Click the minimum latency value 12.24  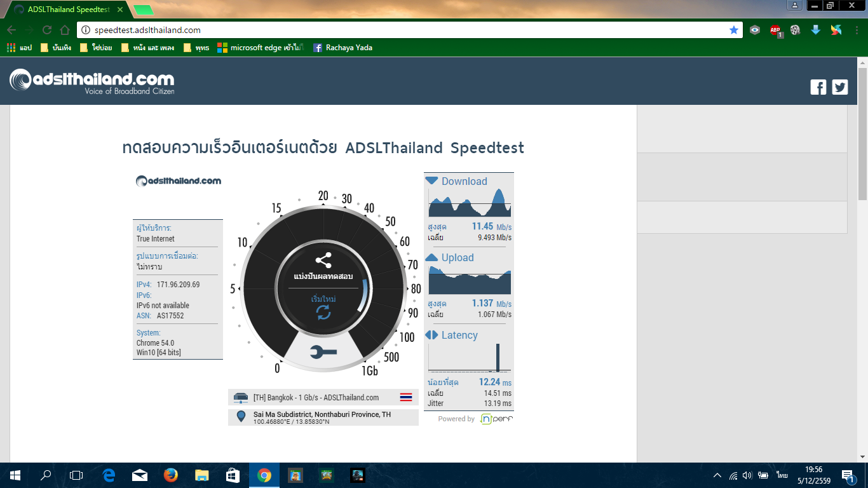(x=489, y=383)
